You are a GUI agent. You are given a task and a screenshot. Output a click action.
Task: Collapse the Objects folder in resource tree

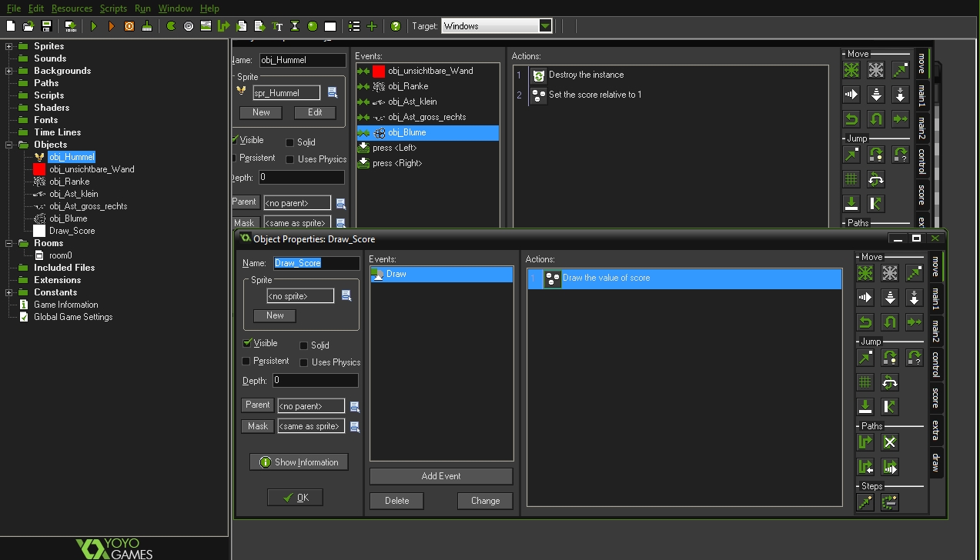[9, 145]
